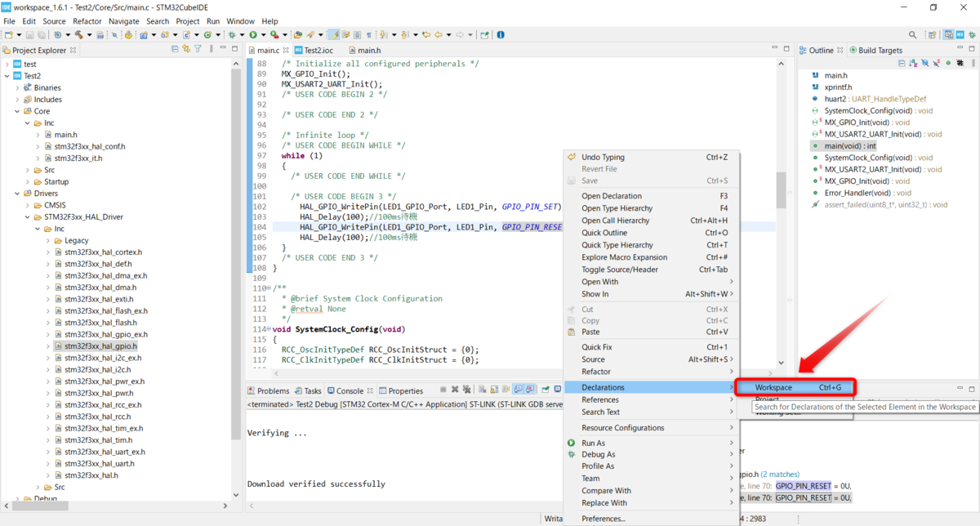Open the Properties tab
980x526 pixels.
click(x=400, y=390)
